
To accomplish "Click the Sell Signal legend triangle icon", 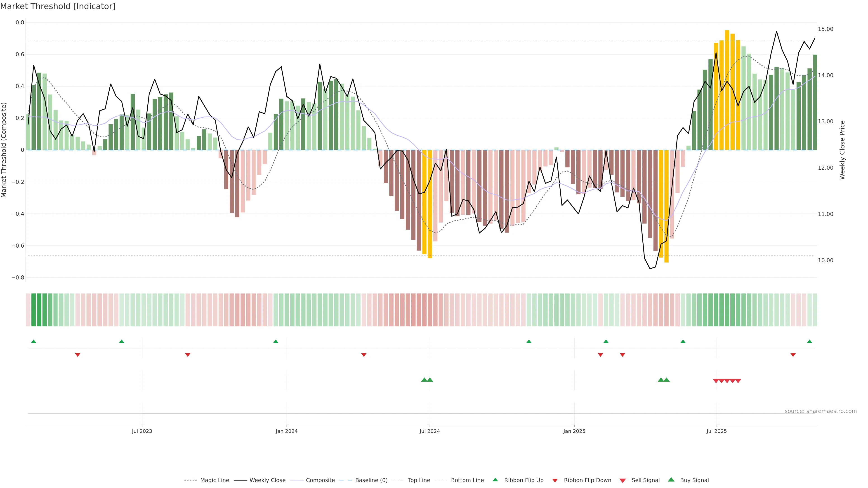I will pos(623,481).
